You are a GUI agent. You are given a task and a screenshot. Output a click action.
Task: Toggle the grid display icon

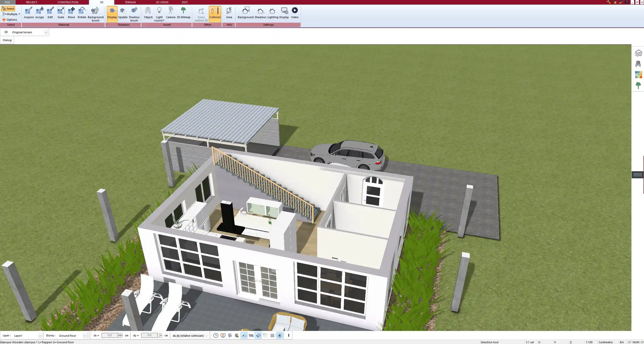[272, 335]
